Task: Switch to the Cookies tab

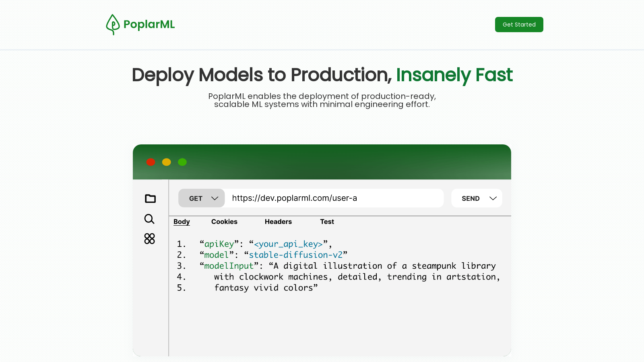Action: pyautogui.click(x=224, y=222)
